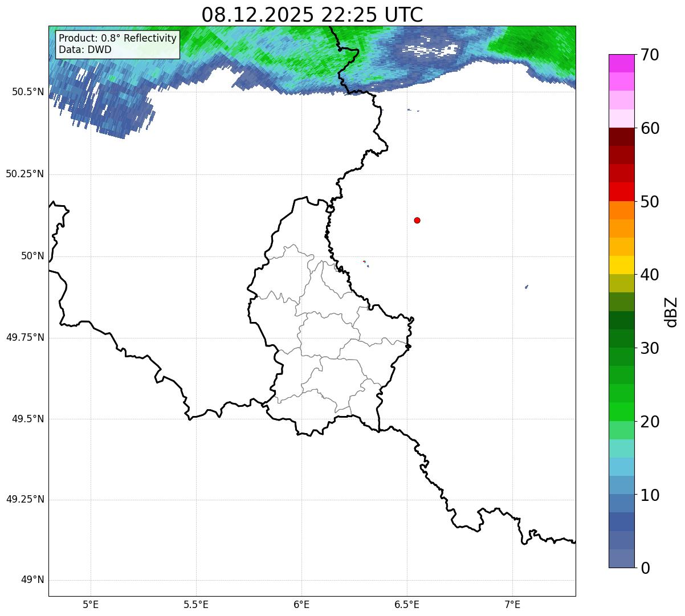The height and width of the screenshot is (616, 685).
Task: Click the 49°N latitude label
Action: 32,580
